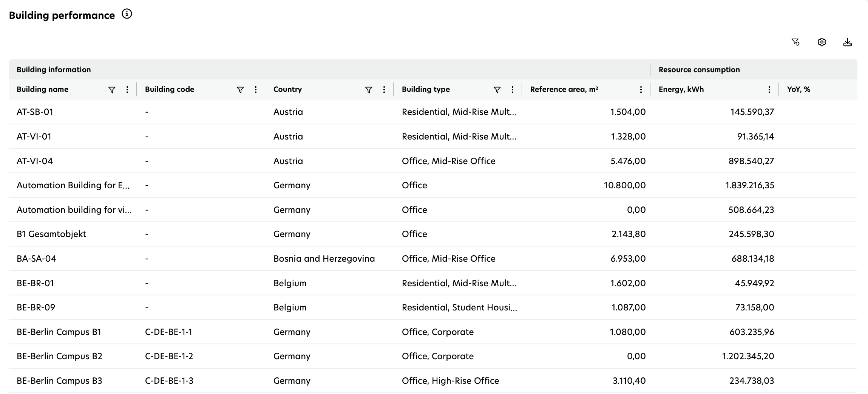Select the BE-BR-09 building name
868x394 pixels.
[36, 307]
